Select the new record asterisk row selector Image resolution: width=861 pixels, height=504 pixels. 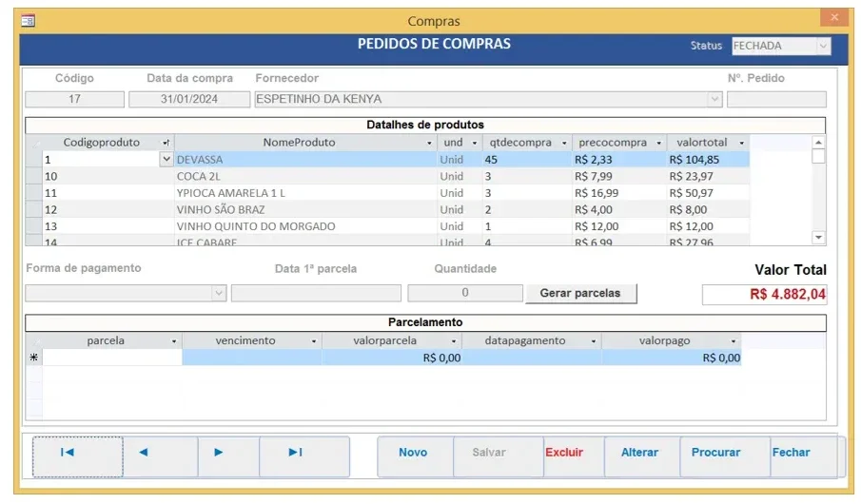tap(34, 358)
